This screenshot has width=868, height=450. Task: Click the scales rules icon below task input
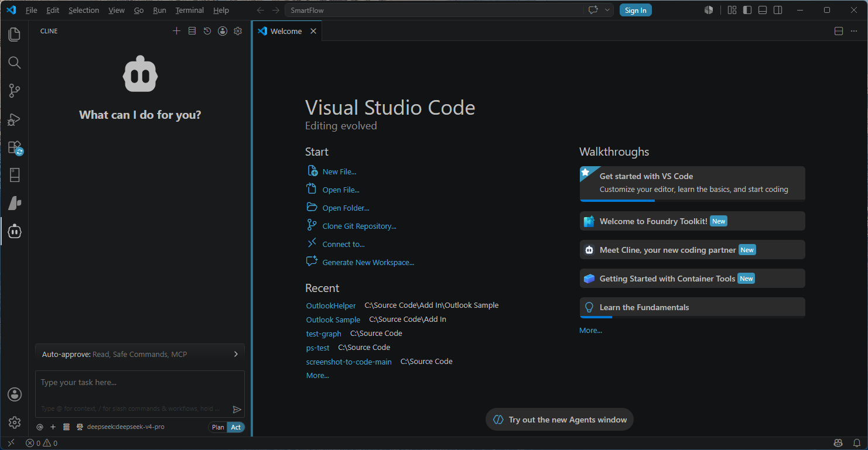click(79, 427)
